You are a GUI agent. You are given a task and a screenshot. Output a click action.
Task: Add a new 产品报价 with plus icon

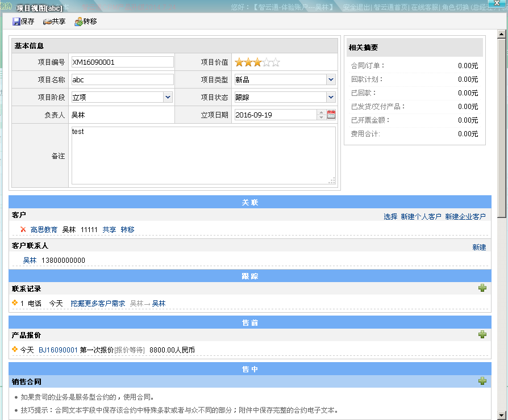482,334
